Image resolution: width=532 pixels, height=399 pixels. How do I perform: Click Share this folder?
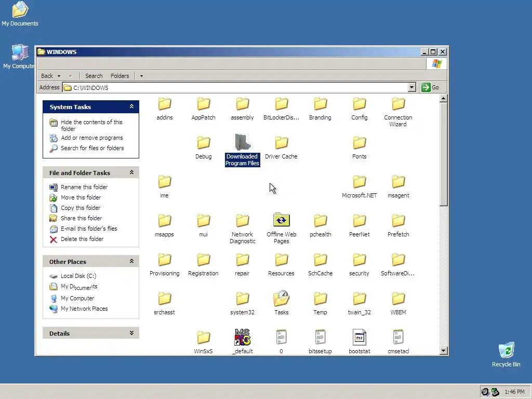[x=82, y=218]
